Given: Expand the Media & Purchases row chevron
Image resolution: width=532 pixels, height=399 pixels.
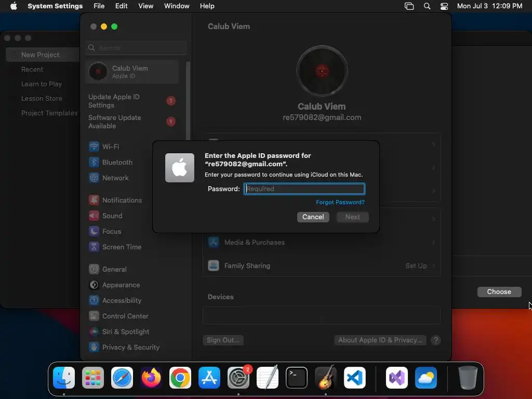Looking at the screenshot, I should [433, 242].
